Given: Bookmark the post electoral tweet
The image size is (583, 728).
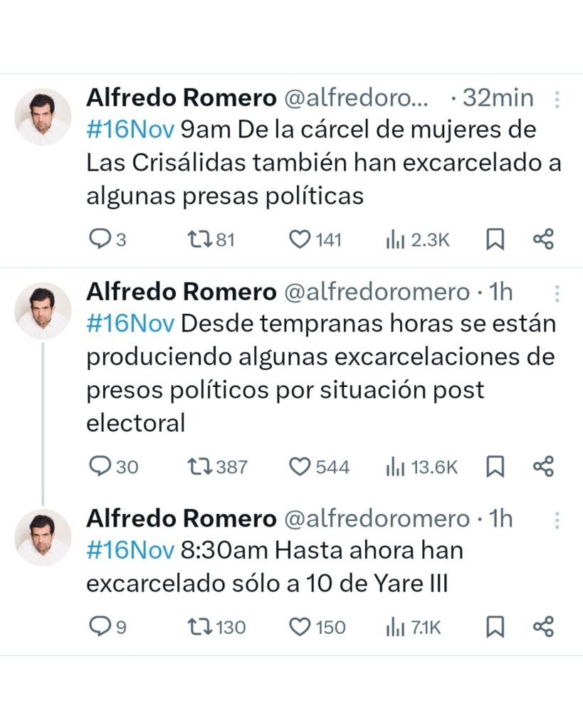Looking at the screenshot, I should click(x=495, y=467).
